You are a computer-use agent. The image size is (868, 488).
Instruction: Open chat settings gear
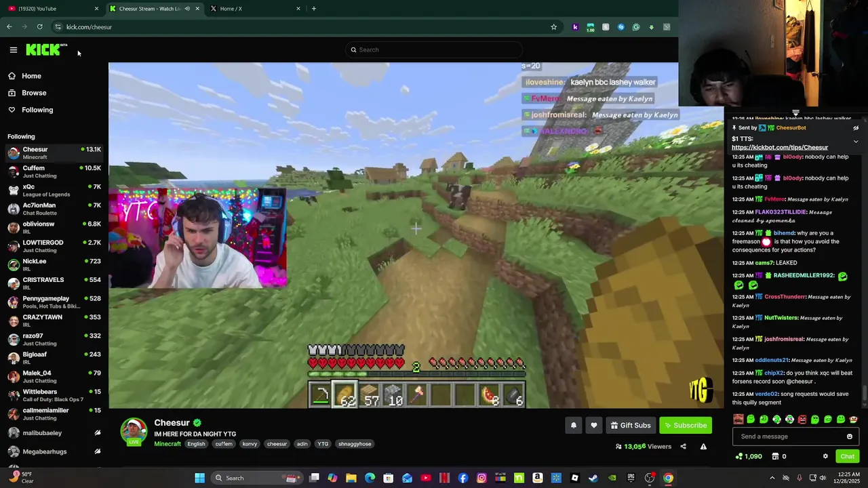point(825,456)
